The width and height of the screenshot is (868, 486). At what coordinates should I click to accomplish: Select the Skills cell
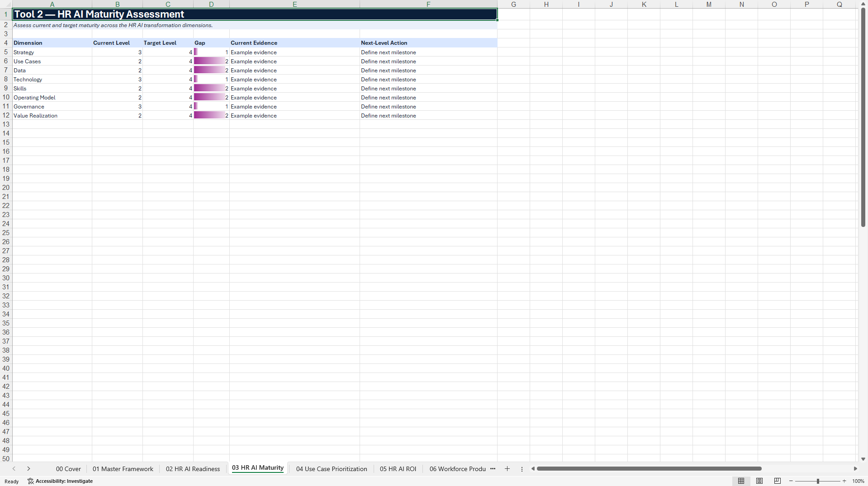click(52, 88)
